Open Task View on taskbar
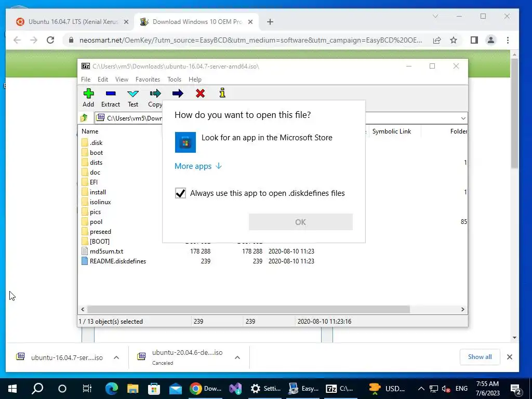The image size is (532, 399). (87, 389)
